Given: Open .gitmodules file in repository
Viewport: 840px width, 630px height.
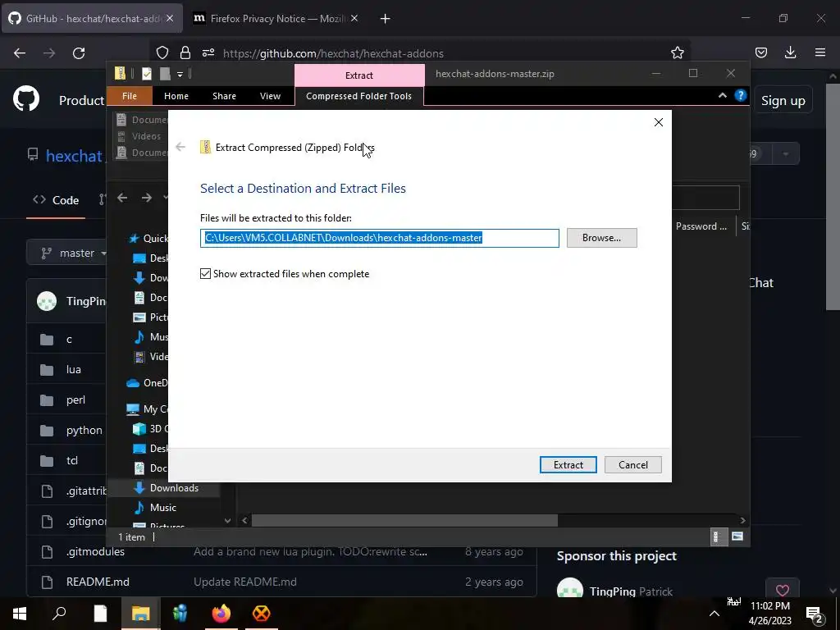Looking at the screenshot, I should click(x=95, y=551).
